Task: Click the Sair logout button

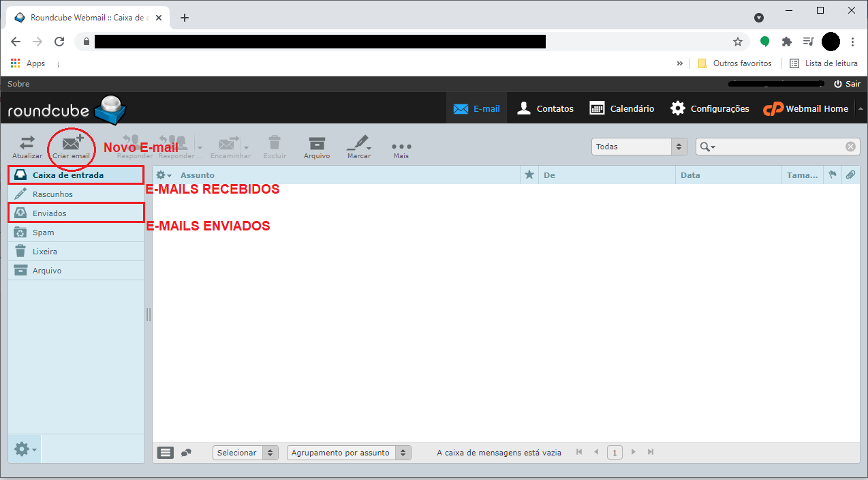Action: coord(847,84)
